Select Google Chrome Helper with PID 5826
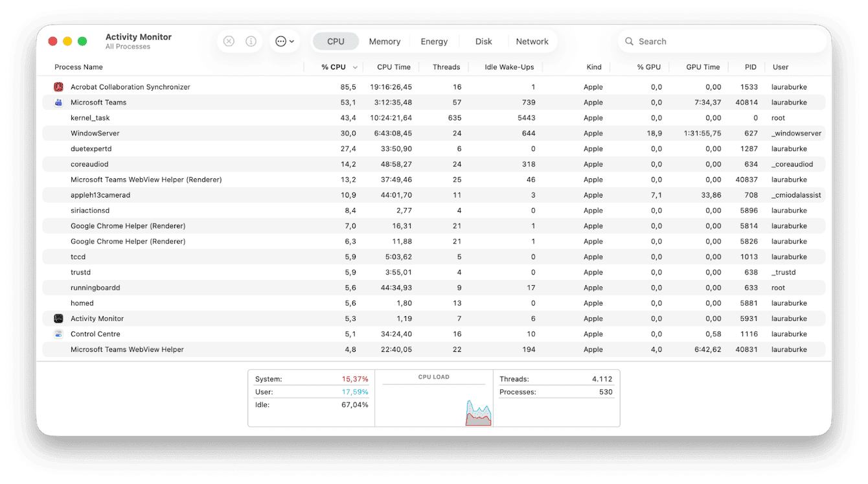 [x=434, y=242]
